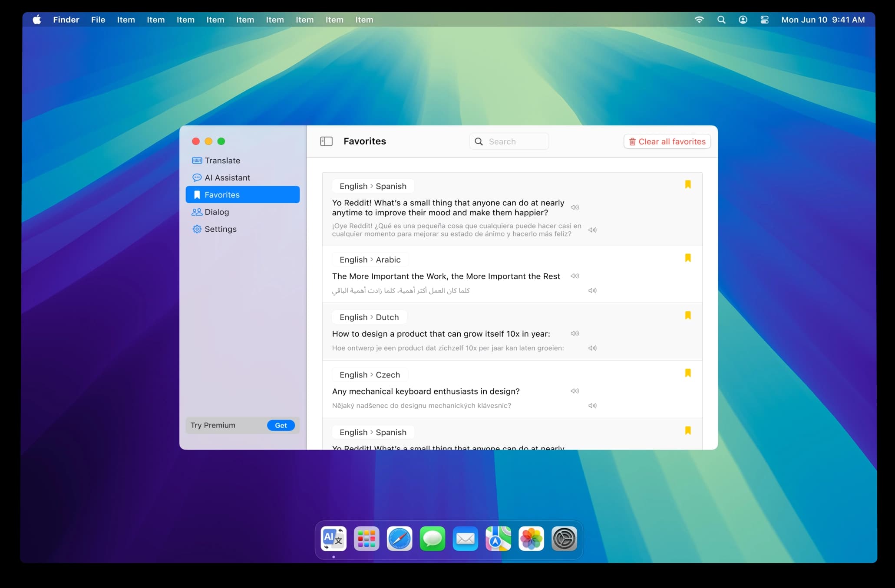Click 'Any mechanical keyboard enthusiasts in design?' text

pos(426,391)
